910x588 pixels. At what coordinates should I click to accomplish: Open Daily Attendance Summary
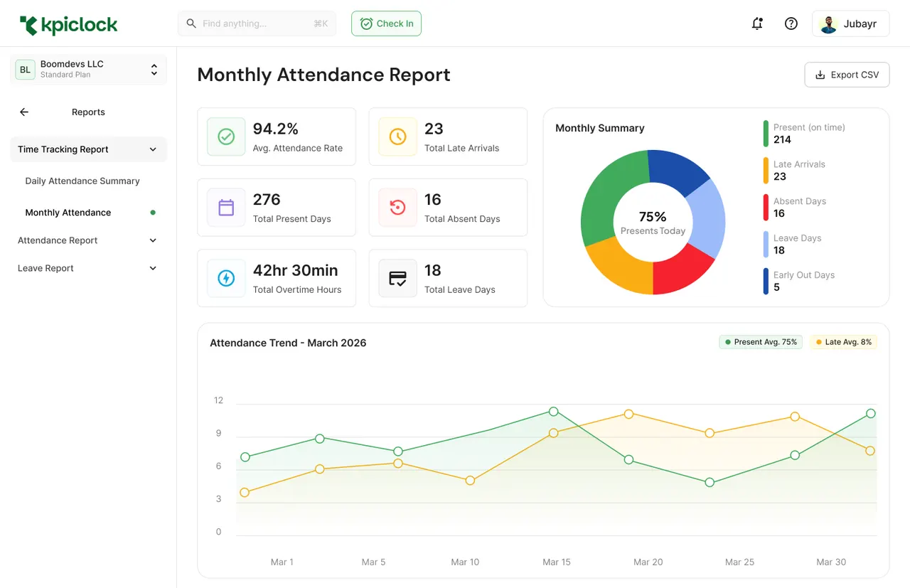82,181
